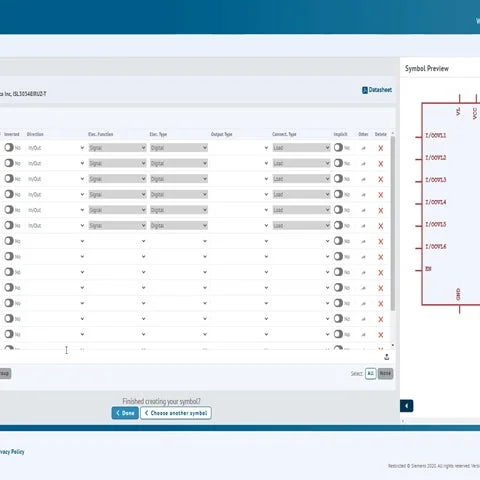Open Other edit icon in the first row
Viewport: 480px width, 480px height.
click(x=363, y=148)
